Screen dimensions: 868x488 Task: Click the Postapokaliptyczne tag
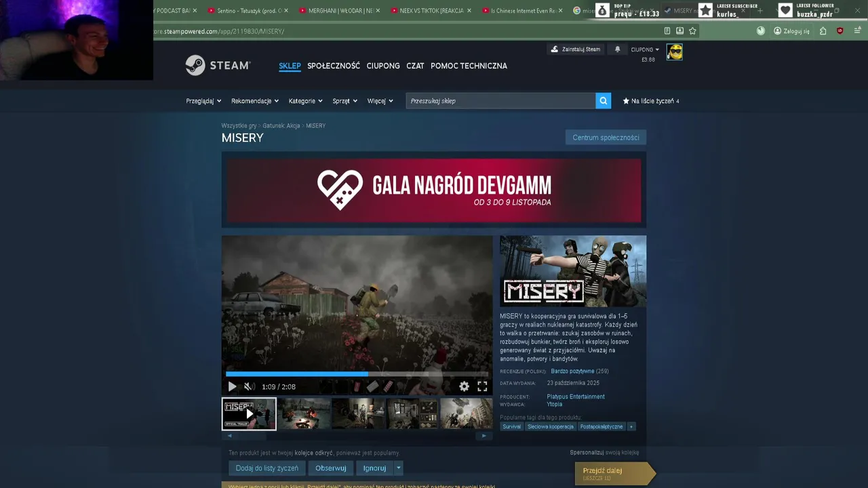click(x=601, y=426)
